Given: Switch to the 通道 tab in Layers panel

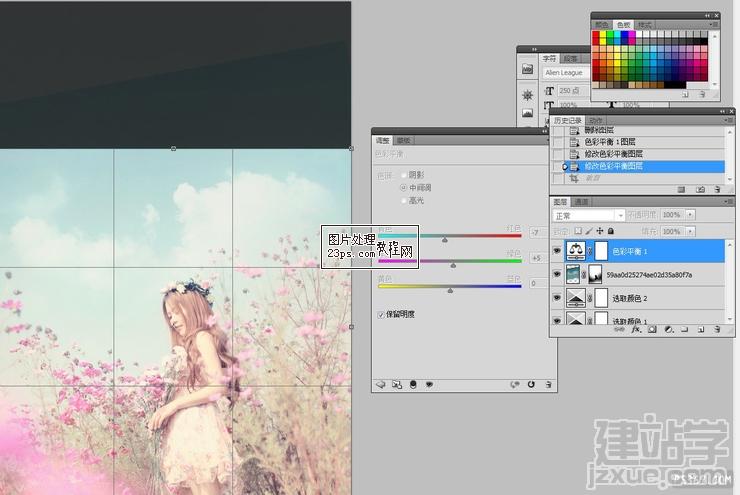Looking at the screenshot, I should [x=581, y=202].
